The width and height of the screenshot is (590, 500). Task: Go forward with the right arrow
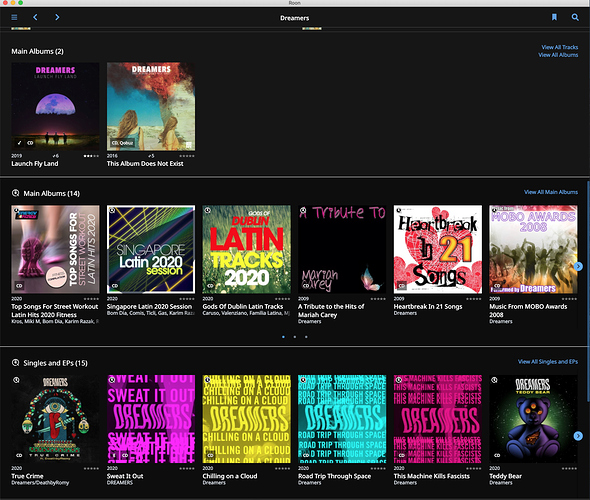coord(57,17)
